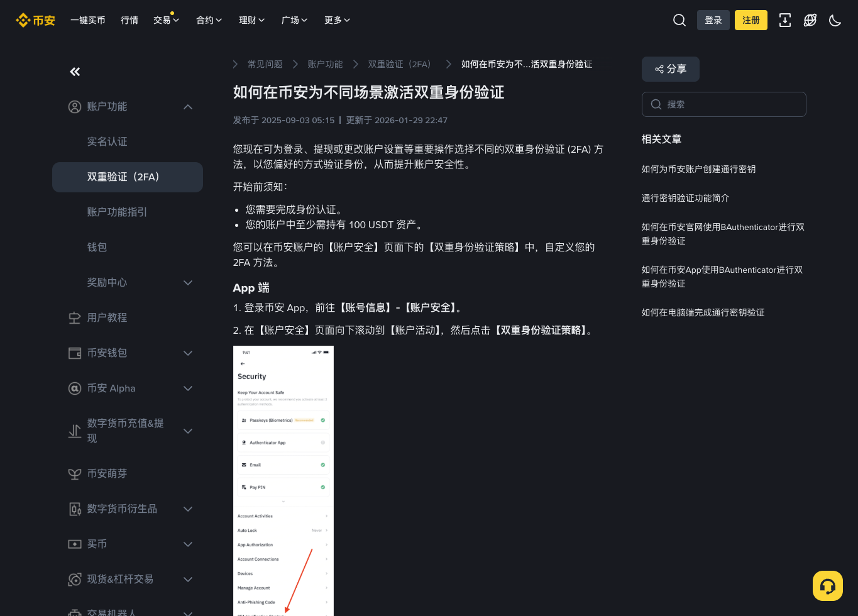Open the 理财 dropdown menu
The height and width of the screenshot is (616, 858).
pyautogui.click(x=251, y=20)
